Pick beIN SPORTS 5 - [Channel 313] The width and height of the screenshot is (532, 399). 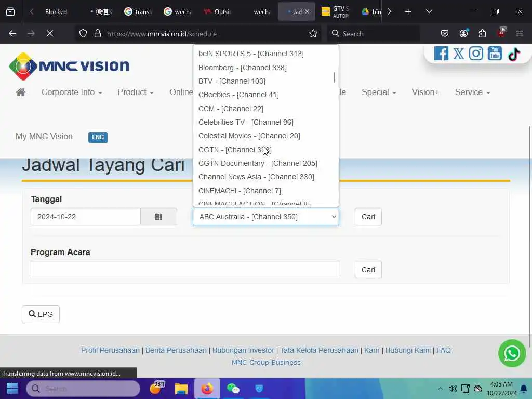click(251, 54)
